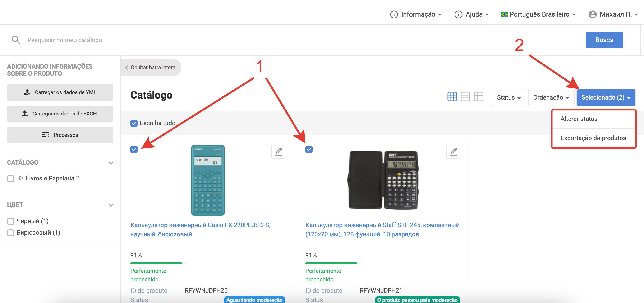
Task: Switch to grid view icon
Action: click(452, 97)
